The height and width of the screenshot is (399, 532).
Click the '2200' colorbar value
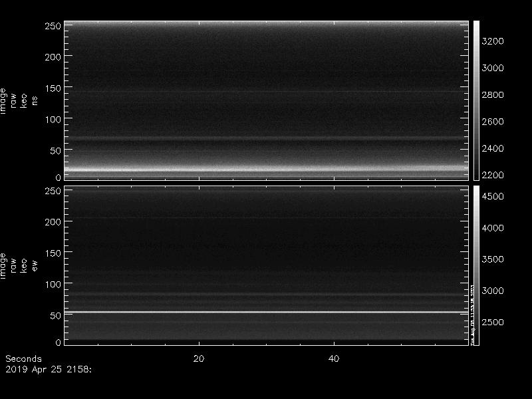click(x=493, y=175)
